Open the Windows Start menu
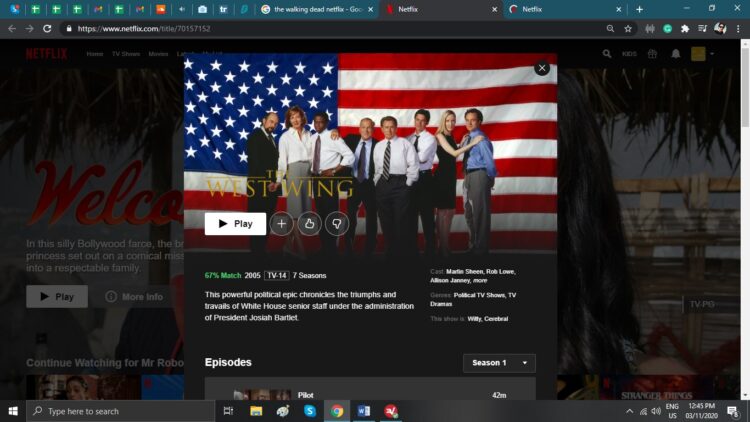The width and height of the screenshot is (750, 422). point(13,411)
